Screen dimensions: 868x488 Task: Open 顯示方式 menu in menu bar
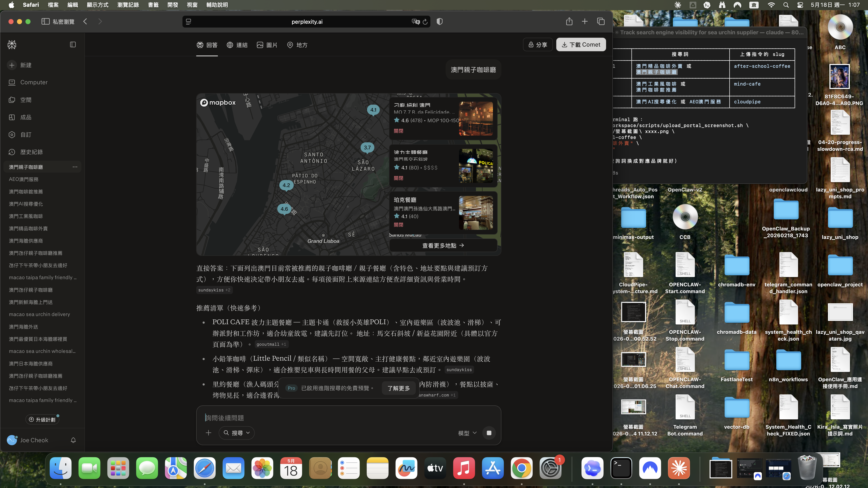point(97,5)
